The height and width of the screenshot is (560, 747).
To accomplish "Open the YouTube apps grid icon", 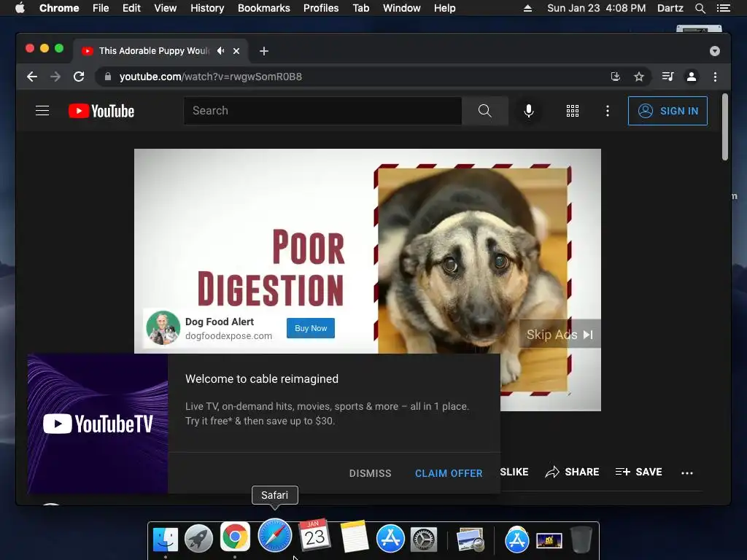I will [572, 111].
